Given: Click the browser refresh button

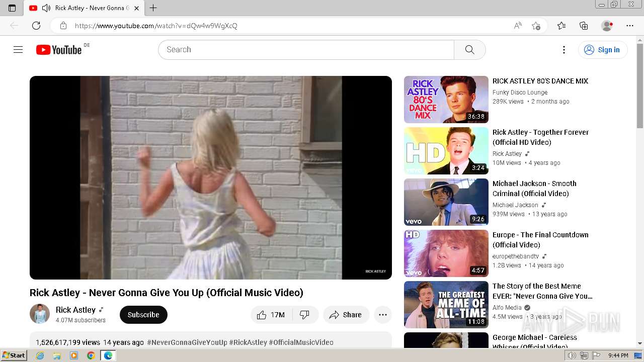Looking at the screenshot, I should [x=36, y=26].
